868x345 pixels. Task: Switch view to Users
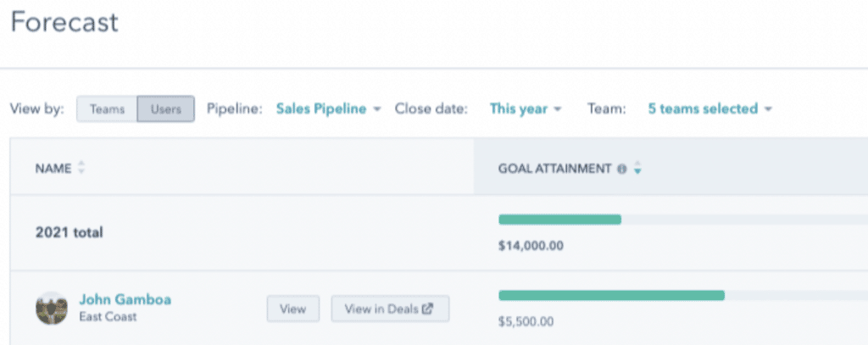[165, 109]
